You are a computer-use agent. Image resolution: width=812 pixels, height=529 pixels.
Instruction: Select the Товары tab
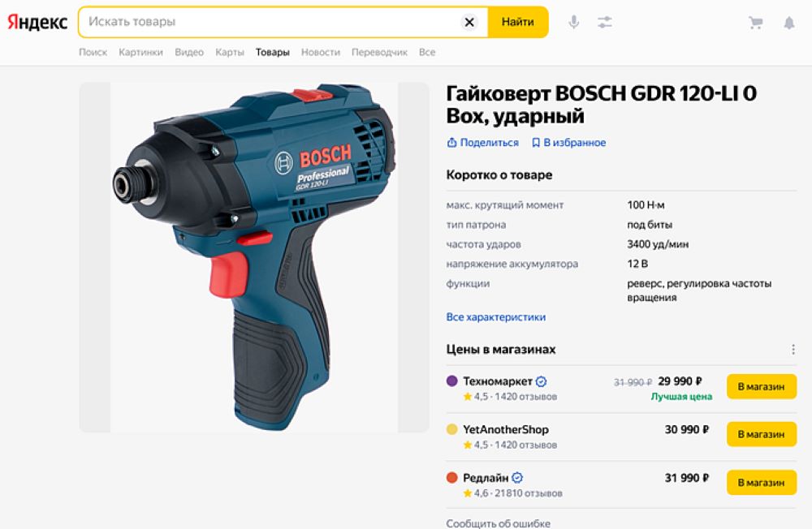pos(272,52)
